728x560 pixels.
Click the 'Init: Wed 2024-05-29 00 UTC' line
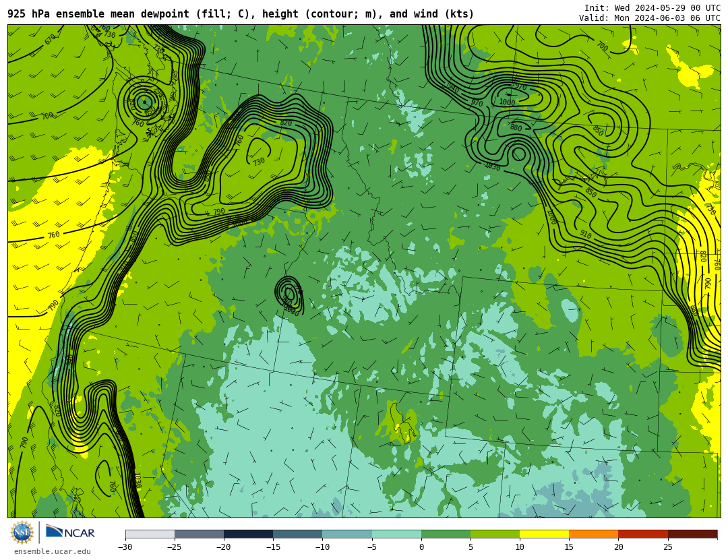[653, 8]
